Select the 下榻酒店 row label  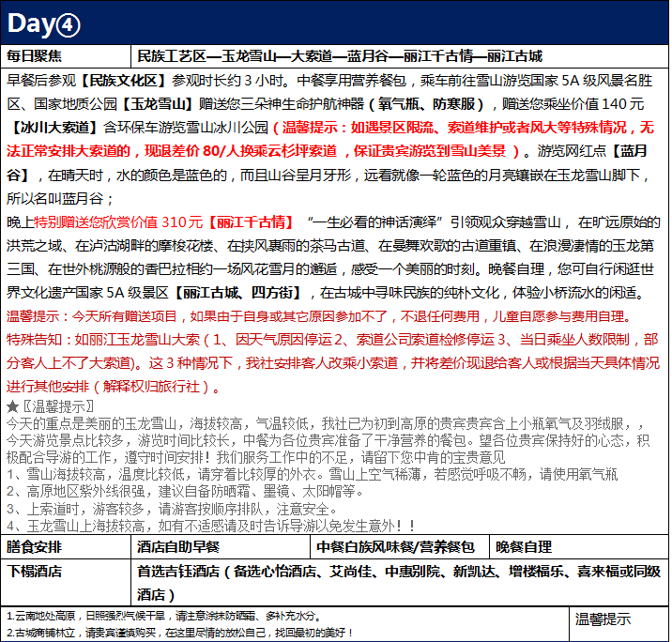[x=34, y=570]
